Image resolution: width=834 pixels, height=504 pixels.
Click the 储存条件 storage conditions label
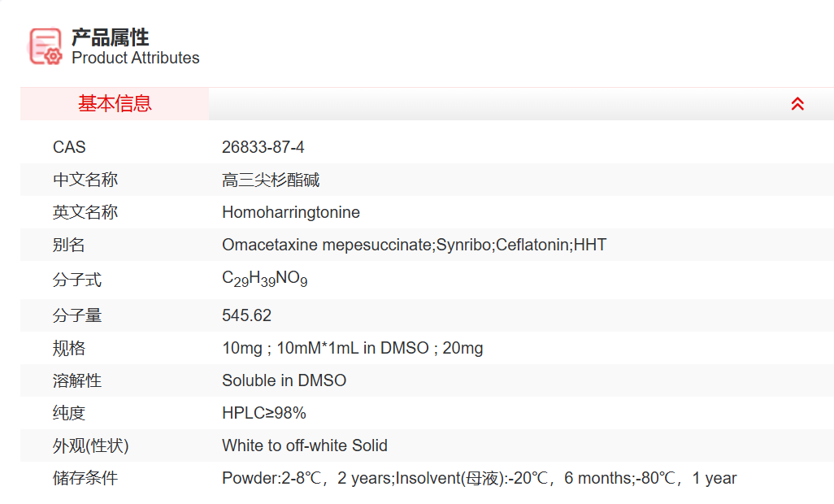click(85, 478)
